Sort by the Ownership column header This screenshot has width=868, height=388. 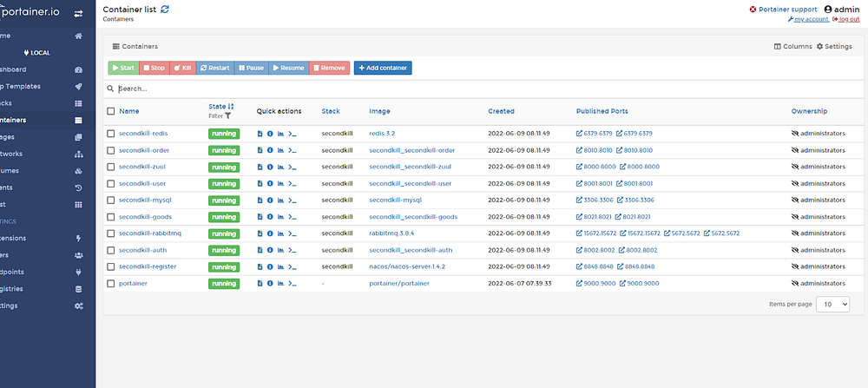coord(809,111)
